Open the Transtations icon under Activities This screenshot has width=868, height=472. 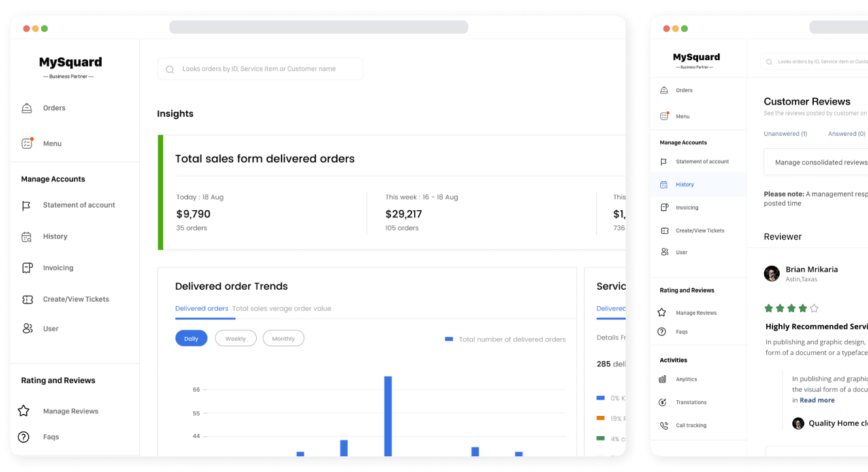click(664, 402)
